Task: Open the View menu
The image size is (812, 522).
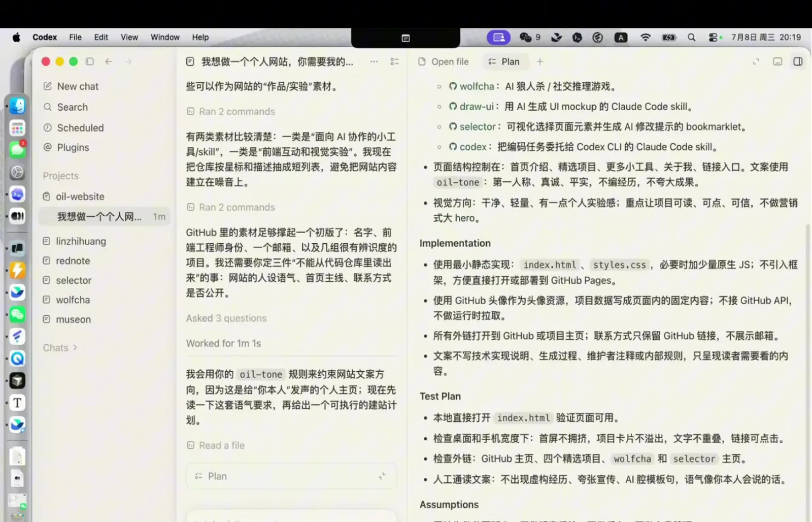Action: tap(129, 37)
